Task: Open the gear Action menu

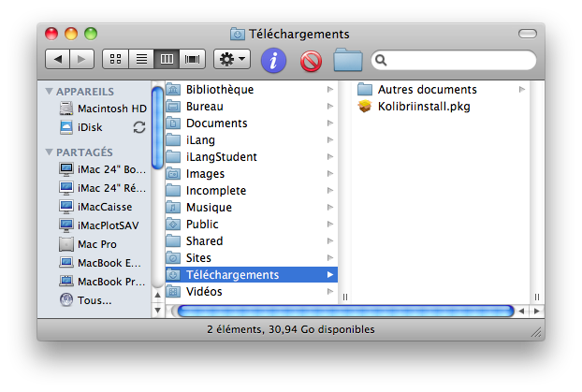Action: [232, 59]
